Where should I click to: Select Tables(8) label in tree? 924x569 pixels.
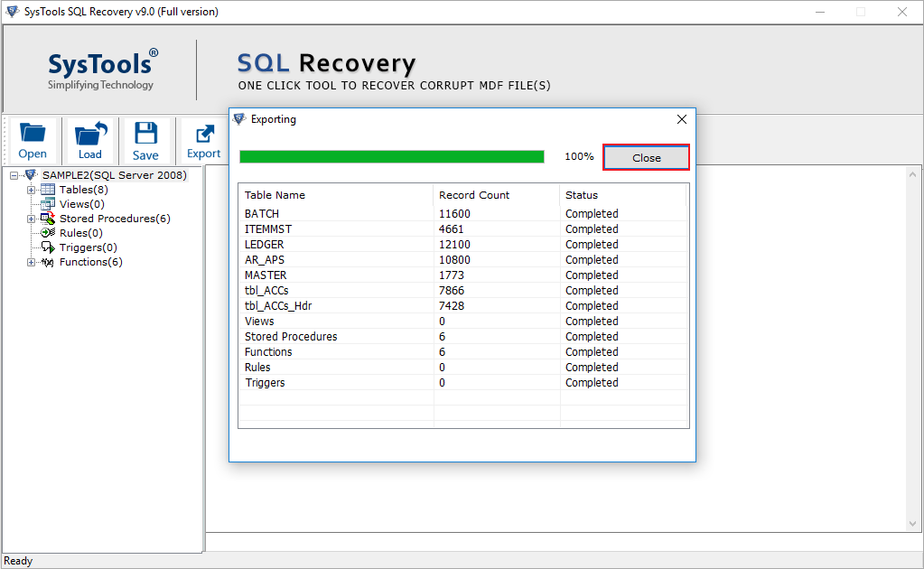point(84,190)
